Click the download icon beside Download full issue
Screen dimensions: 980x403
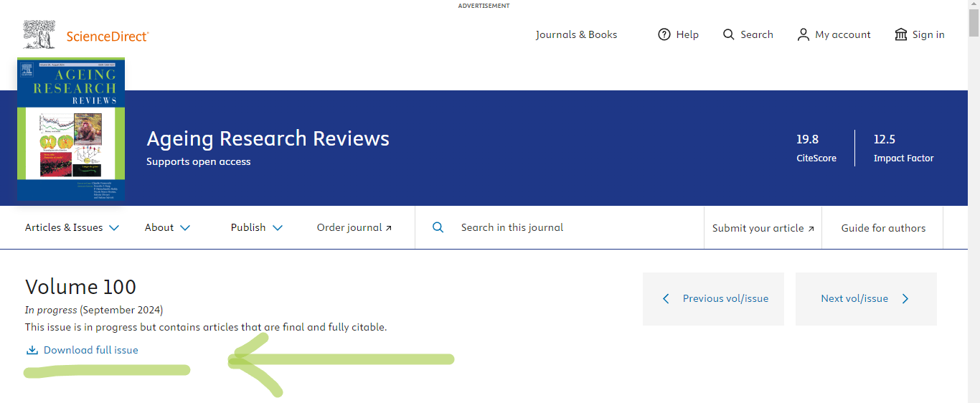[x=32, y=351]
